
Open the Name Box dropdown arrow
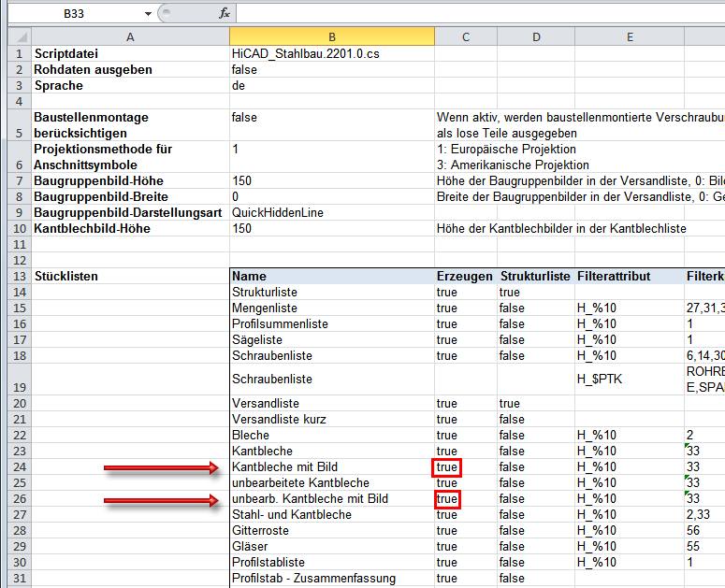pos(149,14)
